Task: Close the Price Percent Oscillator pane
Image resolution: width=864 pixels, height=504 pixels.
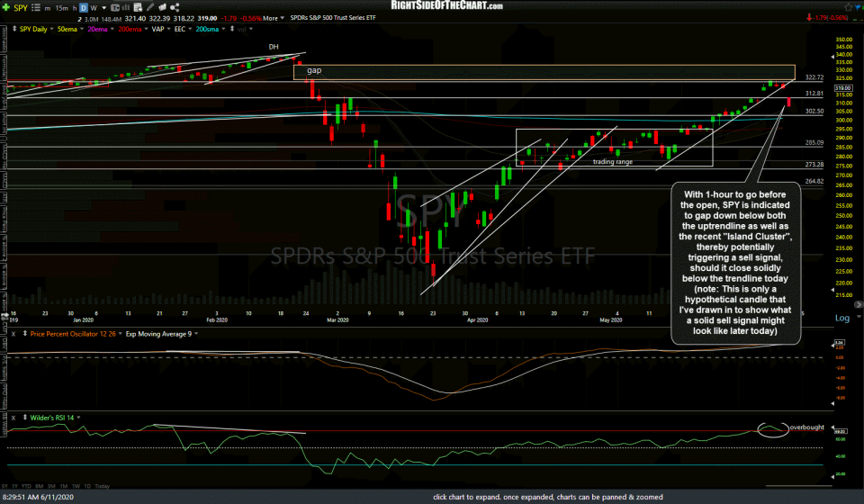Action: click(x=13, y=334)
